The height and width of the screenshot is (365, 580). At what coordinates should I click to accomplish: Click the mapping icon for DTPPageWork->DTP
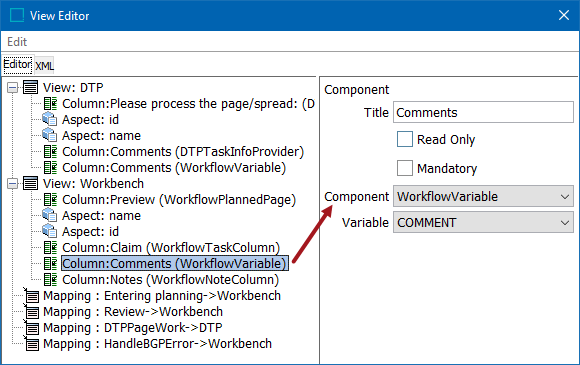click(x=31, y=327)
